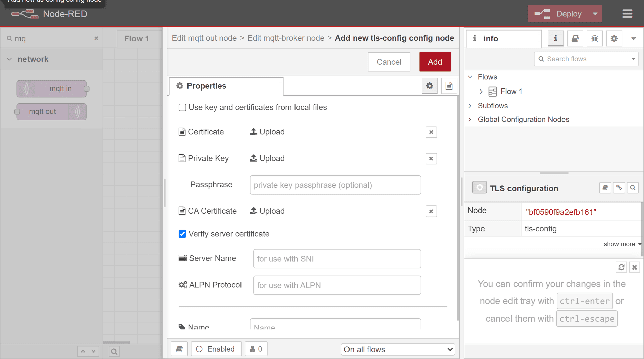Refresh the node edit tray info
The width and height of the screenshot is (644, 359).
622,267
